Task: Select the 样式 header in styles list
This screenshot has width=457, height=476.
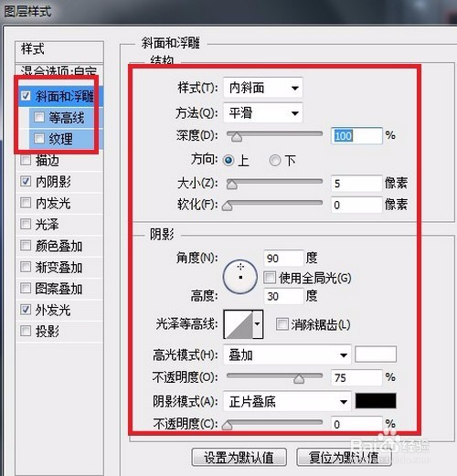Action: [x=59, y=50]
